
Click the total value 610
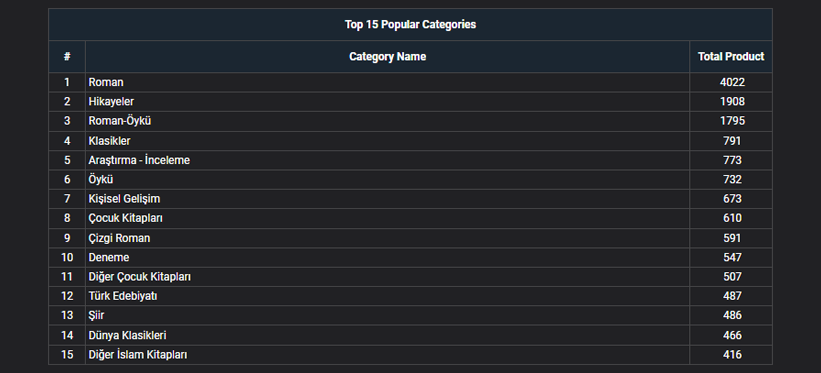coord(732,218)
